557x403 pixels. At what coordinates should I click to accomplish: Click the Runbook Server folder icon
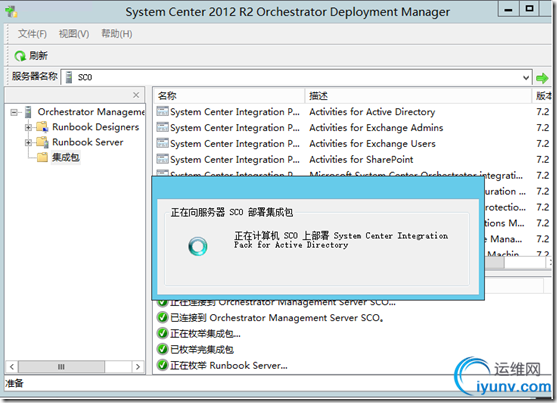tap(42, 142)
